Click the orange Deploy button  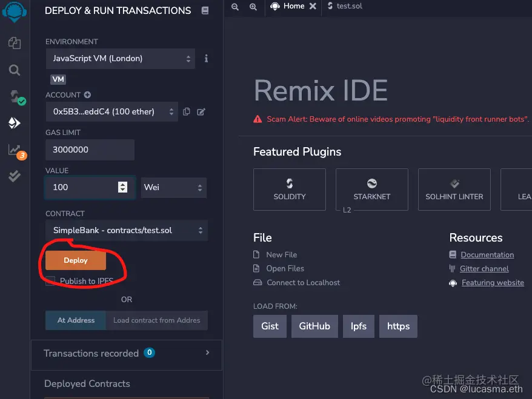[76, 260]
